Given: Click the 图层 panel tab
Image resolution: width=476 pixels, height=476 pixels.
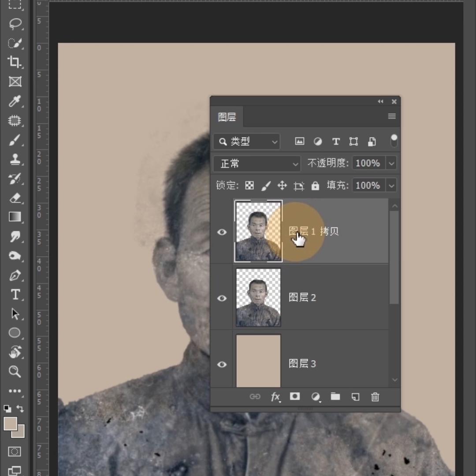Looking at the screenshot, I should coord(227,117).
